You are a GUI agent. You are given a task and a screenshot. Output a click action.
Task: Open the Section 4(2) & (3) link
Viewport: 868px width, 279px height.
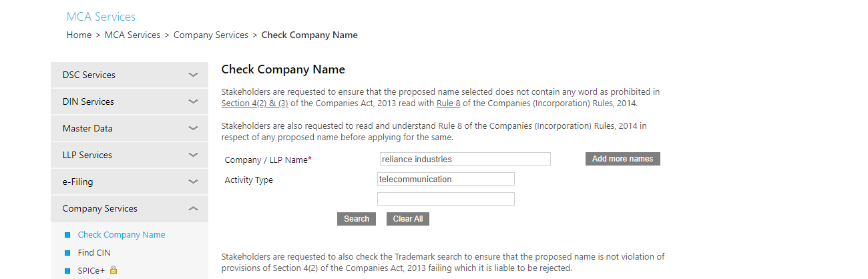coord(254,103)
